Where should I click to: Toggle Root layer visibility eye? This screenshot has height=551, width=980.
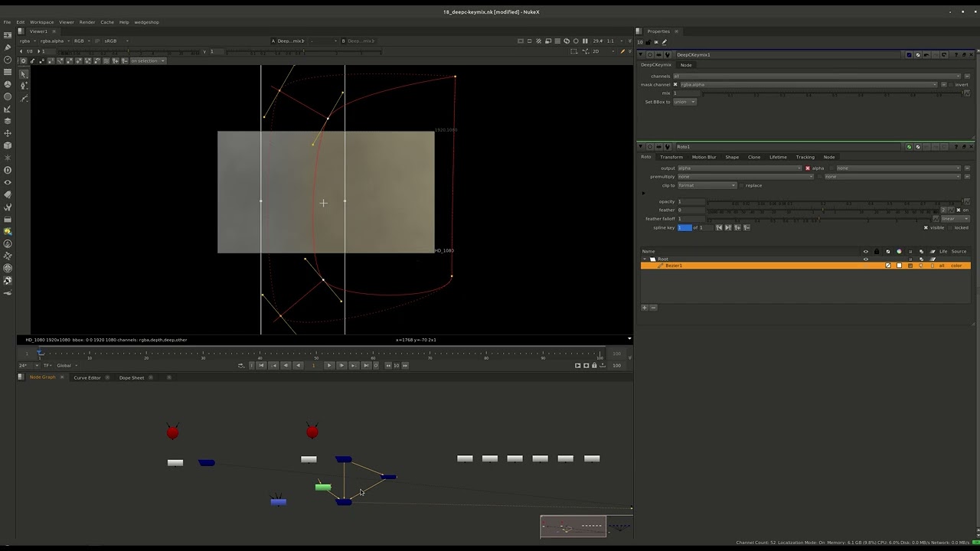click(866, 259)
